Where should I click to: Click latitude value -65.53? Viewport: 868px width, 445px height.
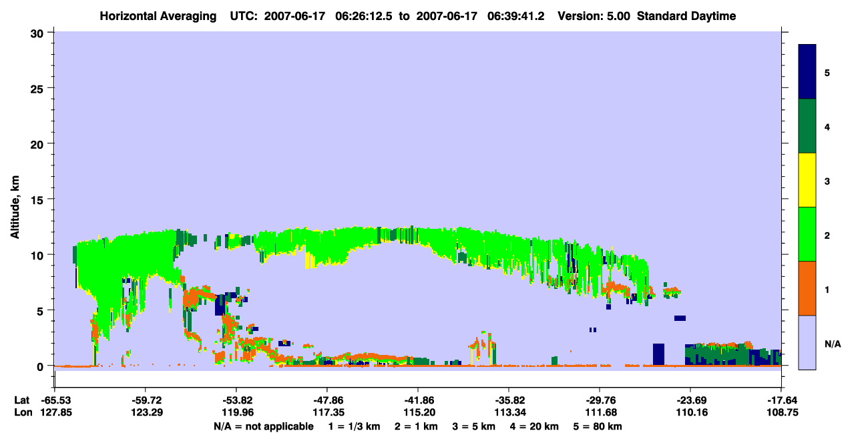(55, 400)
